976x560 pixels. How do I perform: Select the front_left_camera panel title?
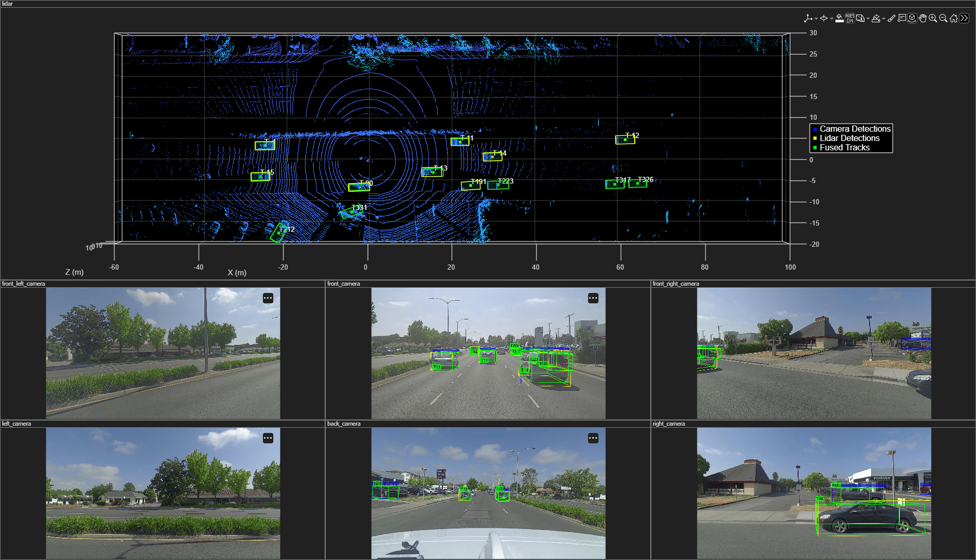(23, 284)
